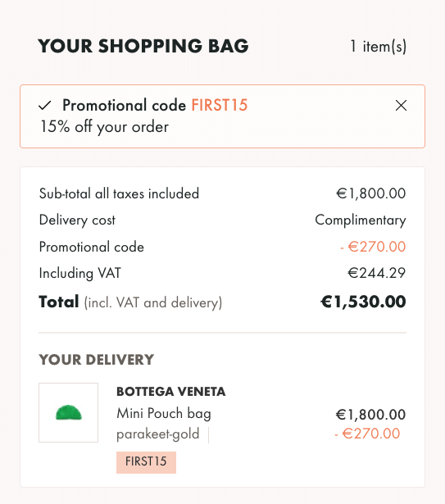Click the Sub-total value €1,800.00
This screenshot has height=504, width=445.
tap(370, 193)
